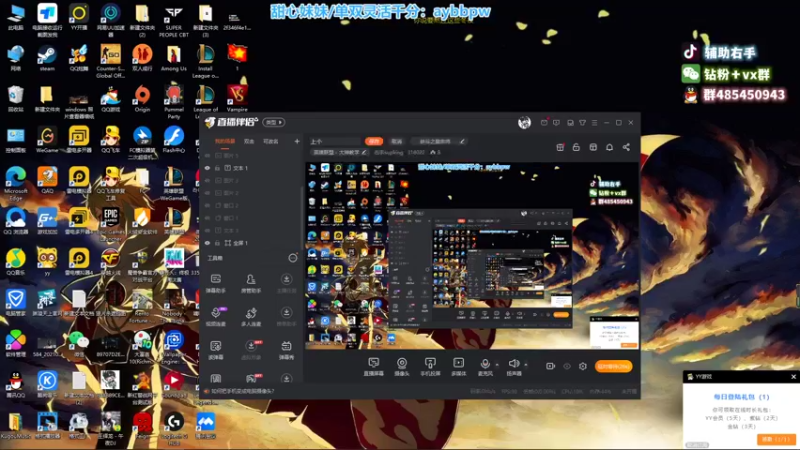Add a new scene with plus icon
The width and height of the screenshot is (800, 450).
tap(297, 141)
